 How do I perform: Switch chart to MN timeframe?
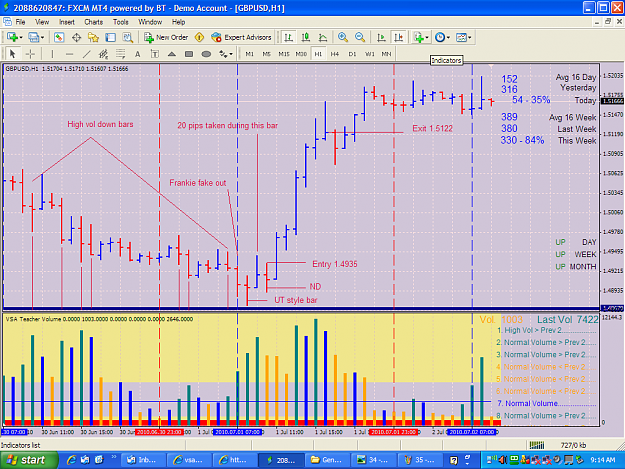[x=386, y=54]
